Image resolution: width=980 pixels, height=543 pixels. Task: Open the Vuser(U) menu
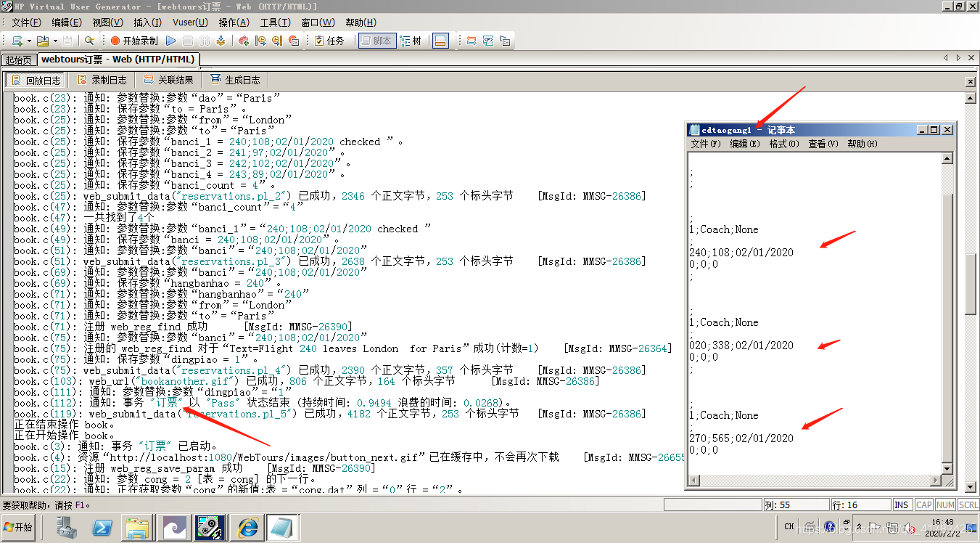[x=190, y=23]
